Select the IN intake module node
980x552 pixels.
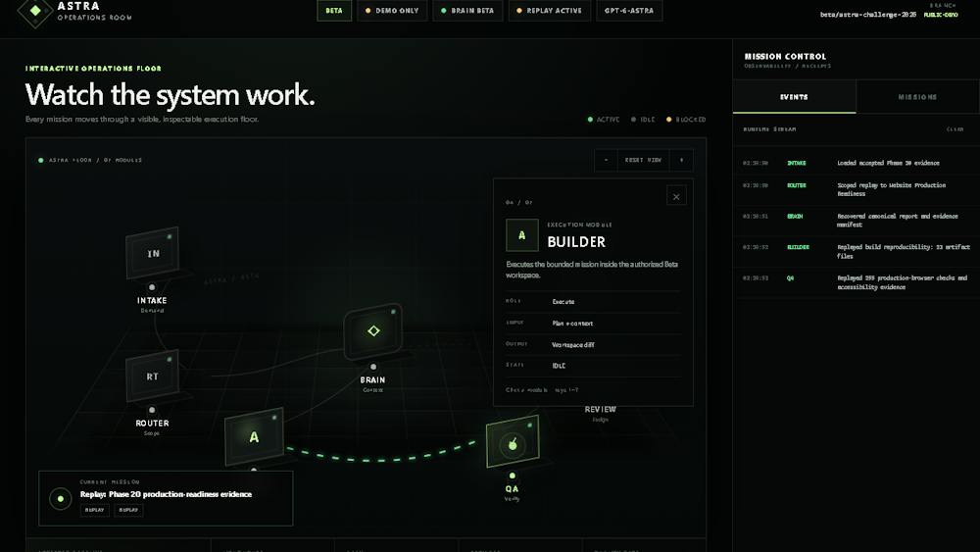[153, 253]
